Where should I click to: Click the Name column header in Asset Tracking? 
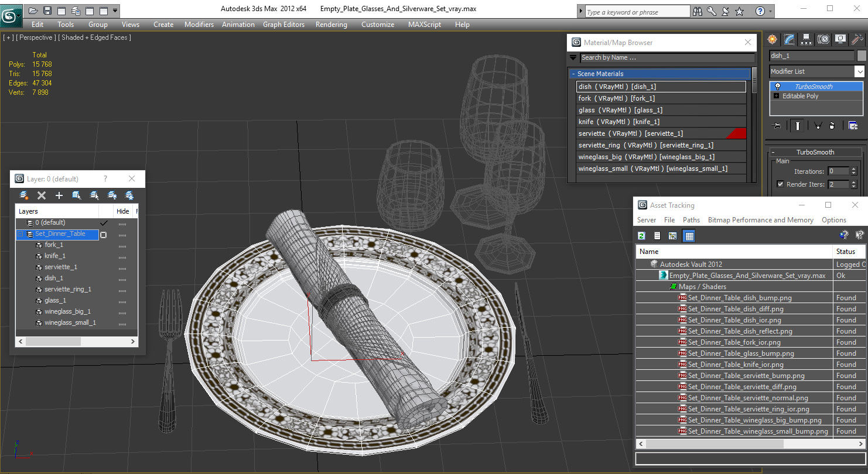coord(734,252)
